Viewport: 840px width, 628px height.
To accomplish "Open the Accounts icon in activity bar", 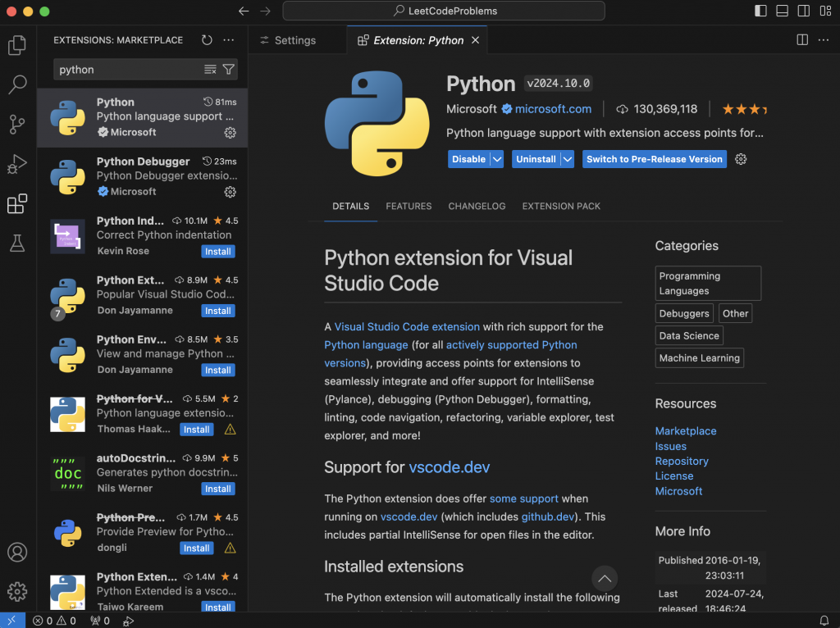I will point(17,553).
